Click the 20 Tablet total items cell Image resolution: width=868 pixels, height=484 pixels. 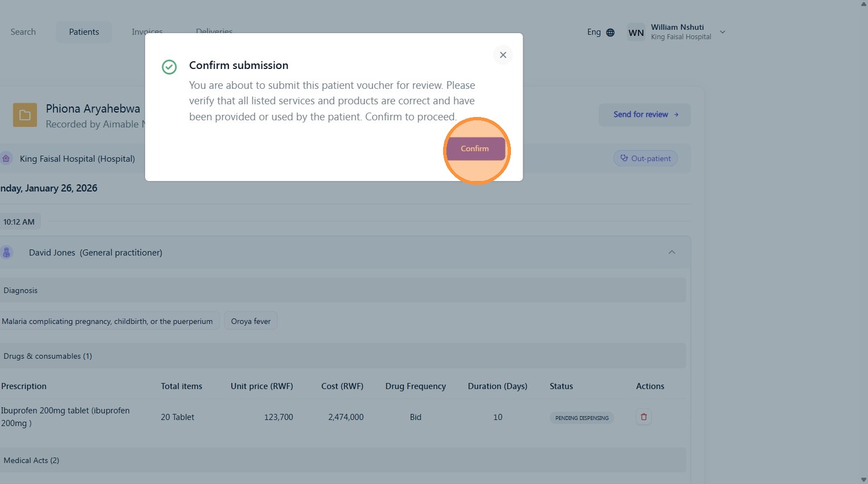[178, 417]
